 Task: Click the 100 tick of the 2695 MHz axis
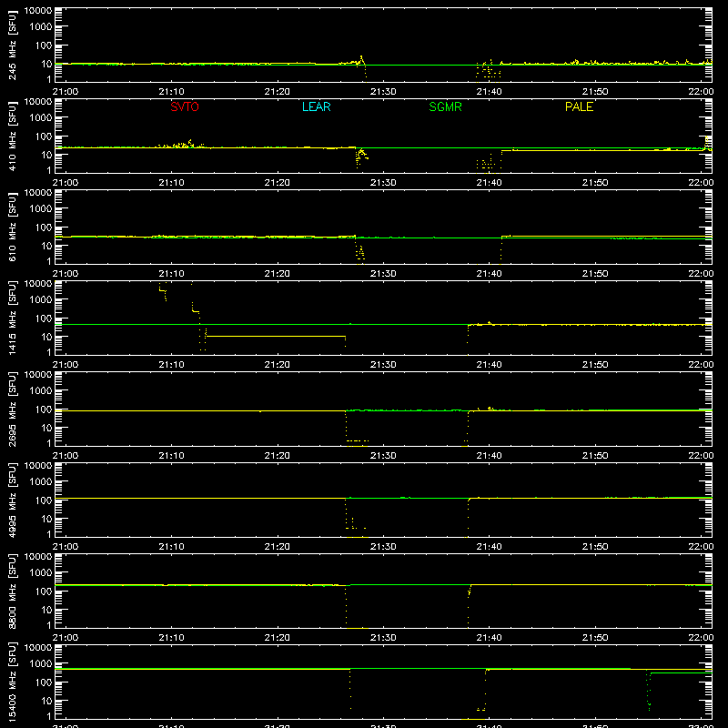click(x=44, y=409)
